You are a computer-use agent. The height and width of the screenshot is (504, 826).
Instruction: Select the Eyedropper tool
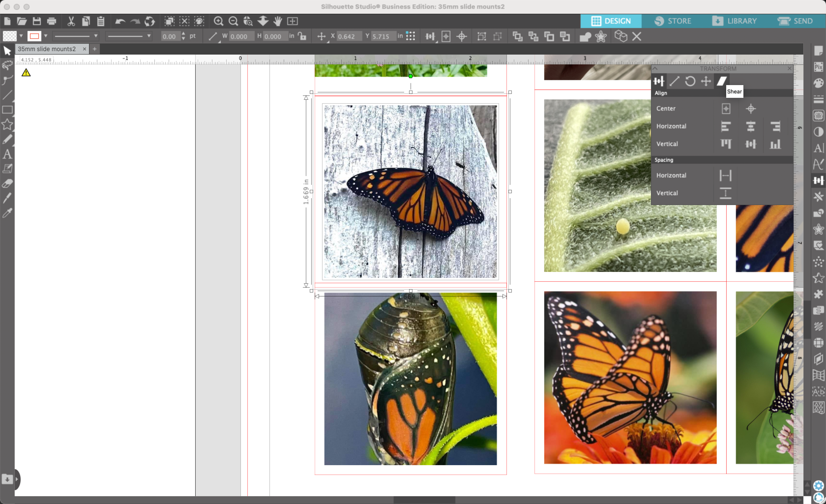(x=7, y=213)
